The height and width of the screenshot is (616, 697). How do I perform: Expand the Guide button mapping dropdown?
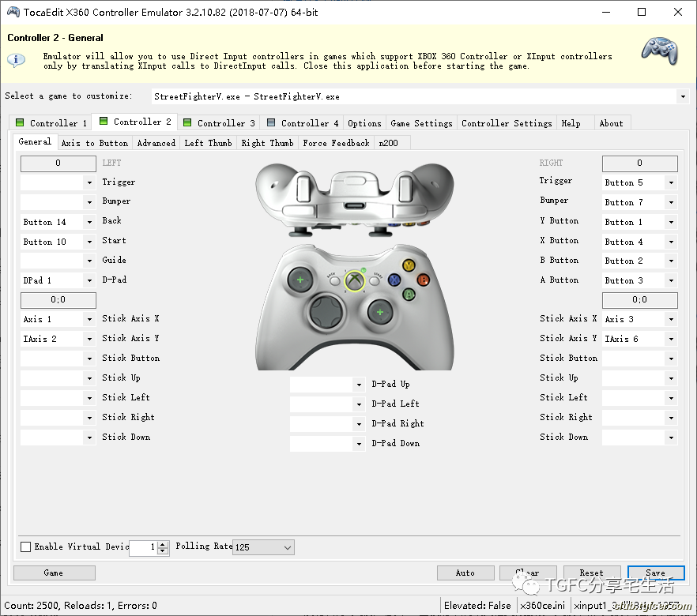pos(90,261)
